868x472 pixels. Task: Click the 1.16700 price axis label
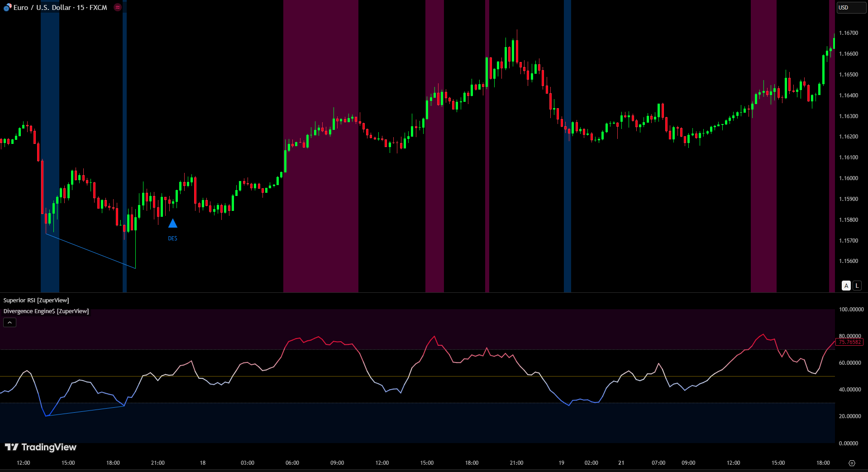click(848, 33)
